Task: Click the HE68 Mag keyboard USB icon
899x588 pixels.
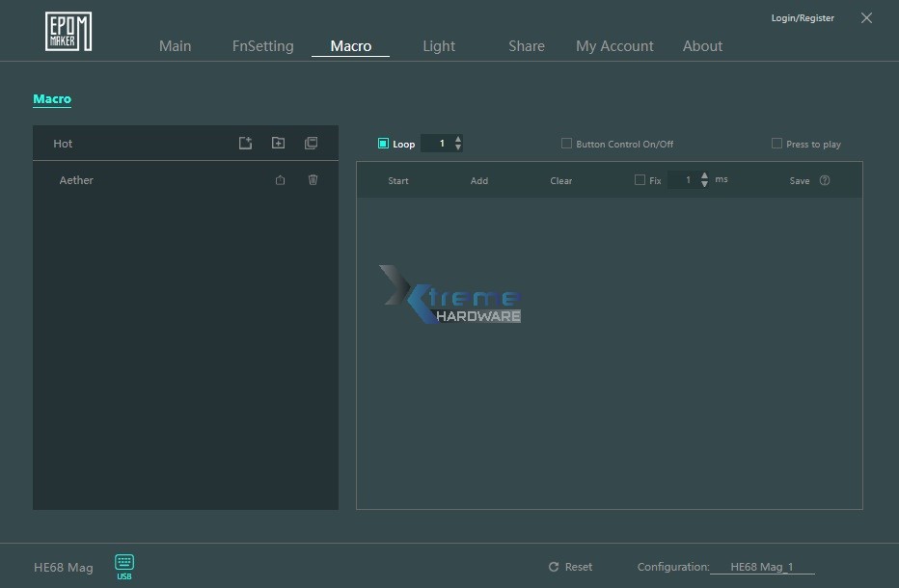Action: click(x=123, y=565)
